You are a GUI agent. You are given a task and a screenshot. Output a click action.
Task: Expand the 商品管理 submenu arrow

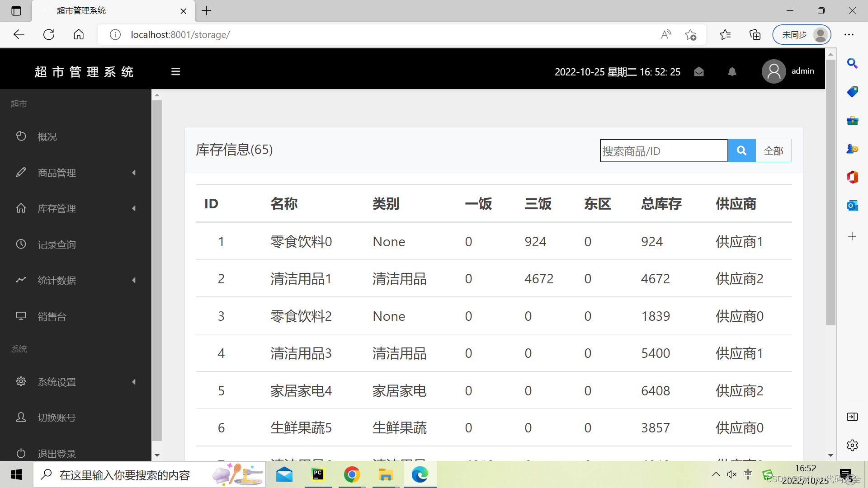tap(134, 173)
